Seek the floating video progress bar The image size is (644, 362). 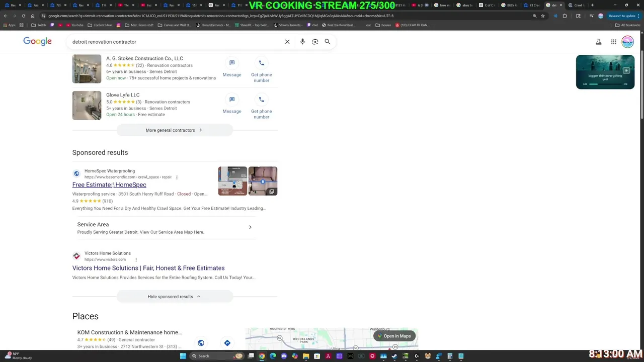tap(605, 84)
